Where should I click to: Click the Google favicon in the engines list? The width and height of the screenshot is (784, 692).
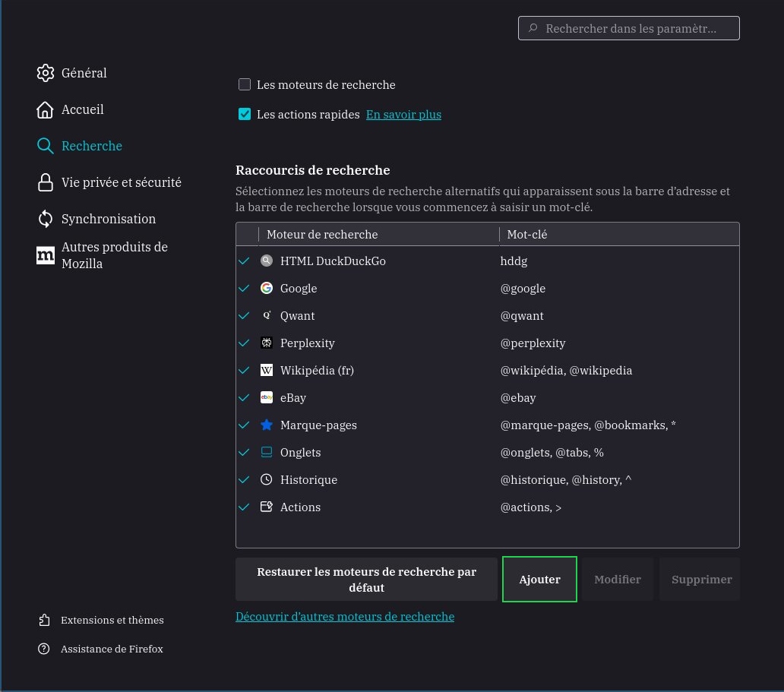click(267, 288)
